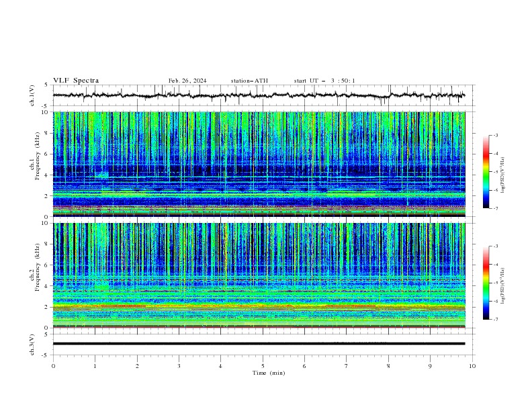Click the "1" tick on time axis
The width and height of the screenshot is (532, 411).
(95, 366)
